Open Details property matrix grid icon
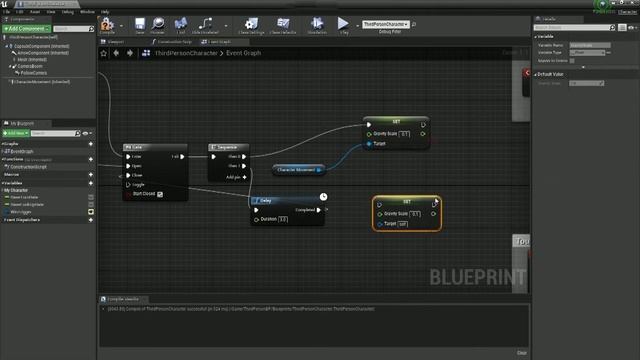This screenshot has height=360, width=640. [622, 27]
